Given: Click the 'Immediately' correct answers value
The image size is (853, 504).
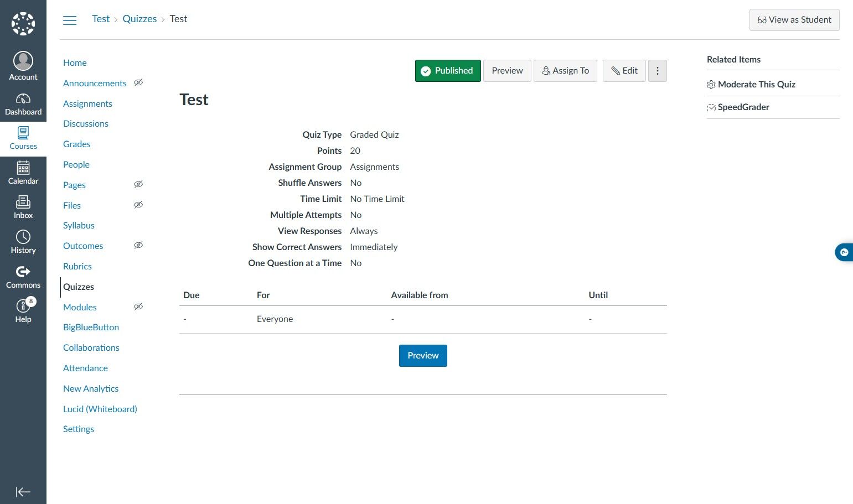Looking at the screenshot, I should pos(374,247).
